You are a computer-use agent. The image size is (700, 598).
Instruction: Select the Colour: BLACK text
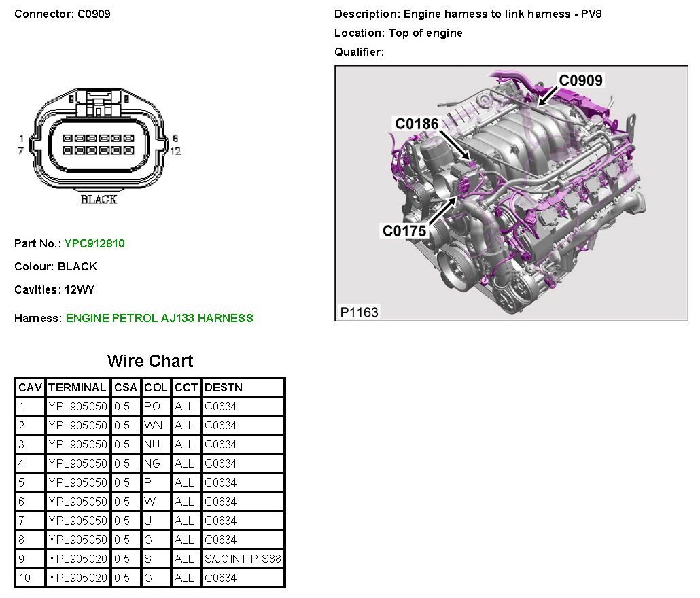(56, 267)
